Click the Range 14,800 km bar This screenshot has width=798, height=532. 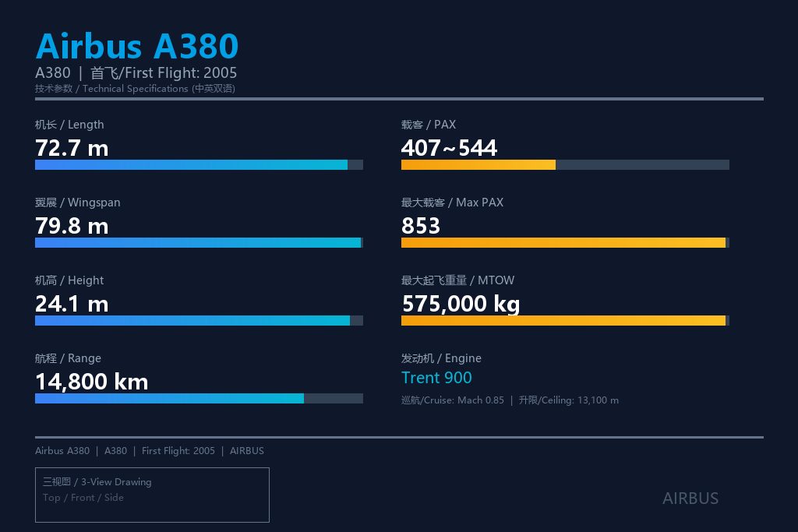click(x=199, y=398)
